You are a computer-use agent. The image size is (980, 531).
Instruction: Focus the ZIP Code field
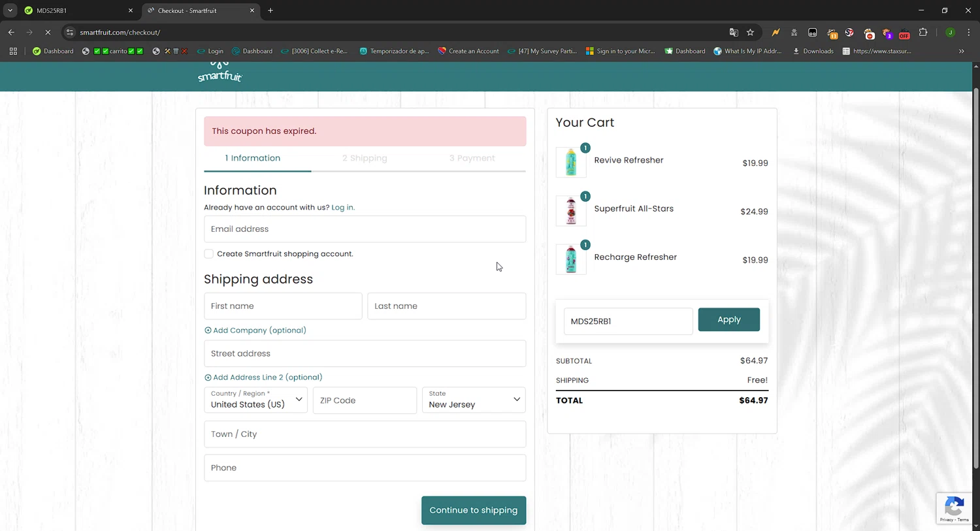coord(365,400)
